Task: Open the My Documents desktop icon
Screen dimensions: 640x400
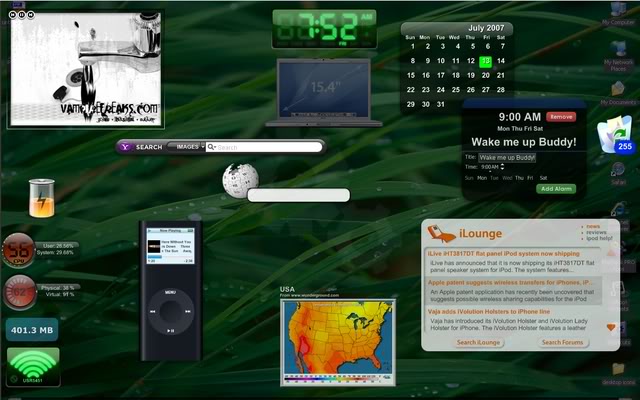Action: point(618,93)
